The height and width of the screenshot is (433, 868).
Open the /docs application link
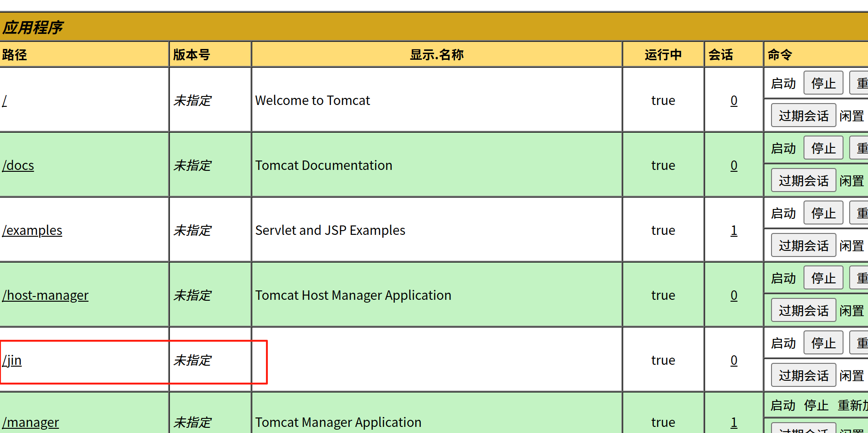click(18, 166)
